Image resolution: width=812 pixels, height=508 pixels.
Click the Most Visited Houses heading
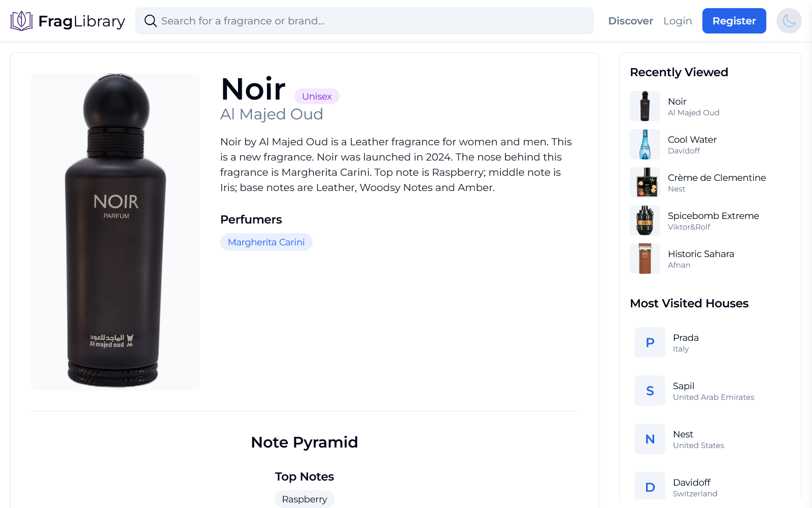coord(689,303)
